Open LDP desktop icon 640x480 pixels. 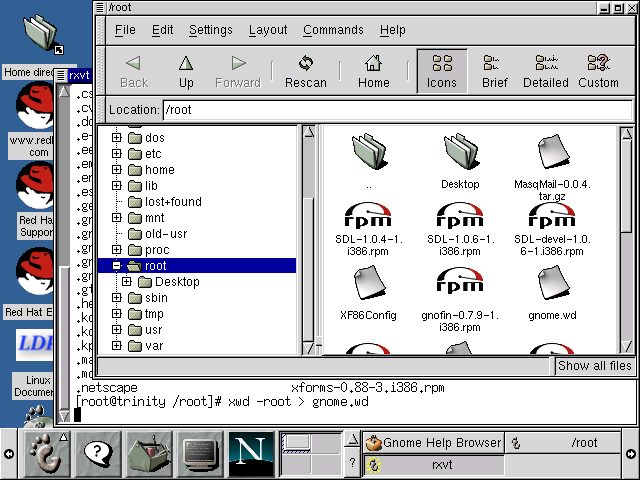pyautogui.click(x=35, y=344)
